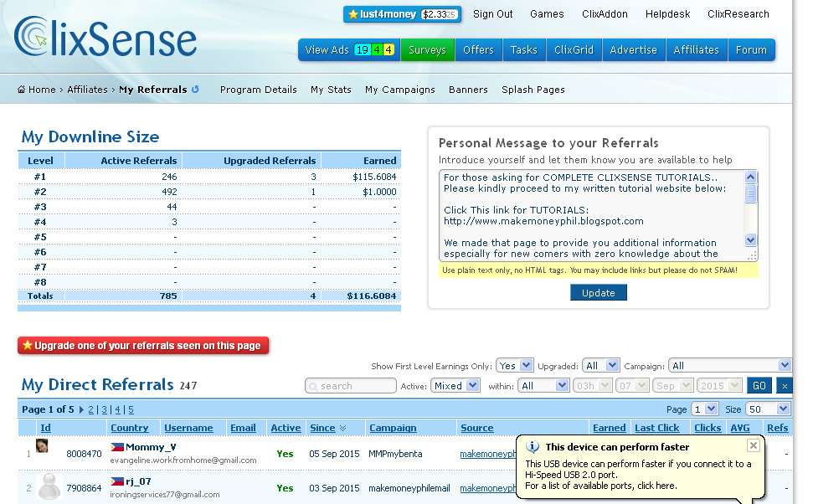Open the disabled 2015 year dropdown
This screenshot has width=813, height=504.
click(719, 386)
